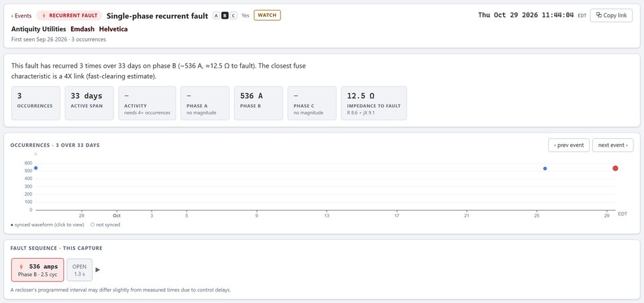Click the play arrow after OPEN block
644x303 pixels.
[x=97, y=269]
